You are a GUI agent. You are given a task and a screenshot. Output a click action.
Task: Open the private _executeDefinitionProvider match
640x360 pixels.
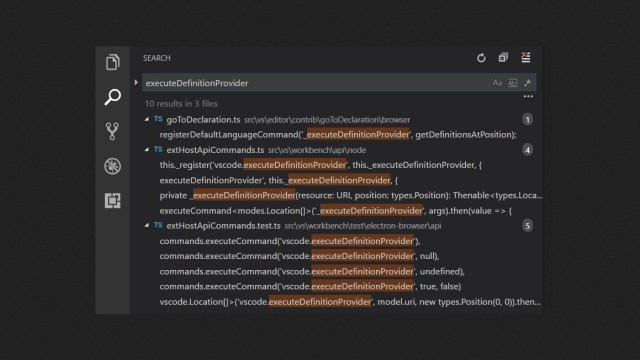pyautogui.click(x=351, y=195)
